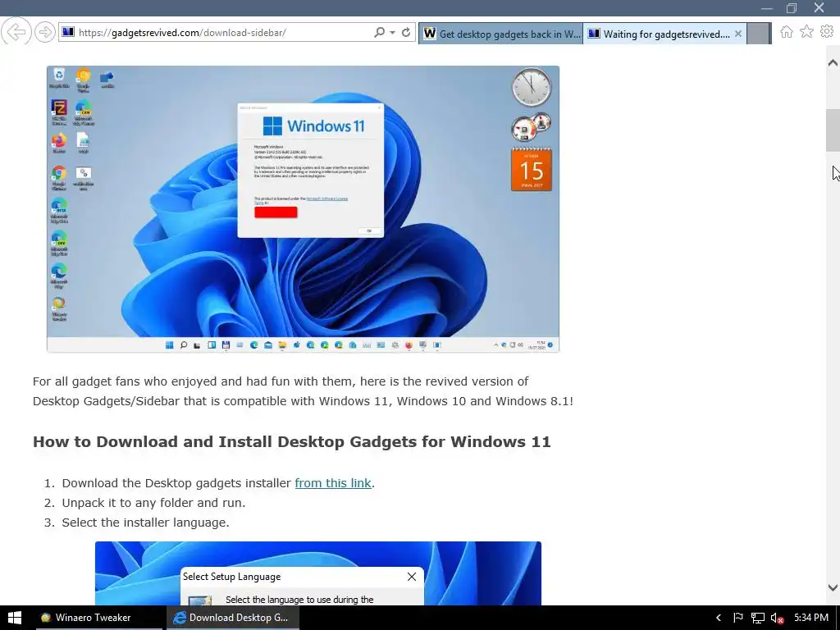Select the Download Desktop Gadgets taskbar button
This screenshot has width=840, height=630.
click(232, 618)
